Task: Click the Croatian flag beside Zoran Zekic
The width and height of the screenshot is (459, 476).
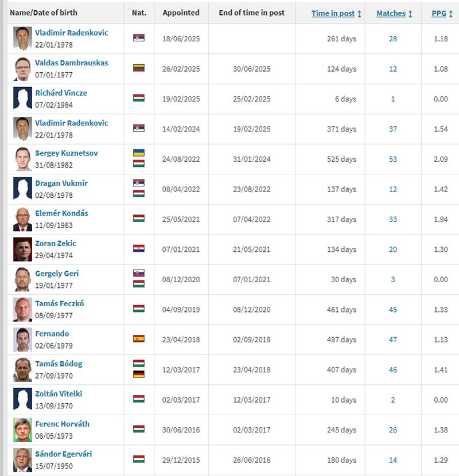Action: 139,248
